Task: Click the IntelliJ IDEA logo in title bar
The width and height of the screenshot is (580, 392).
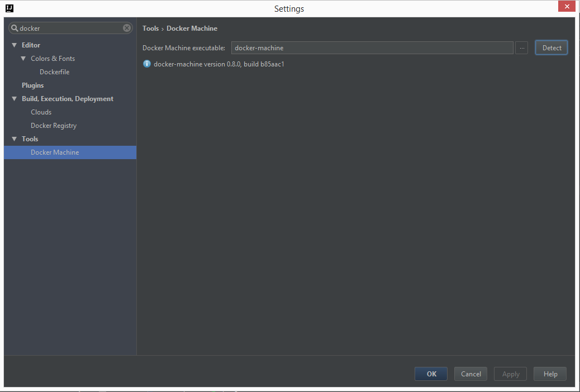Action: click(x=9, y=8)
